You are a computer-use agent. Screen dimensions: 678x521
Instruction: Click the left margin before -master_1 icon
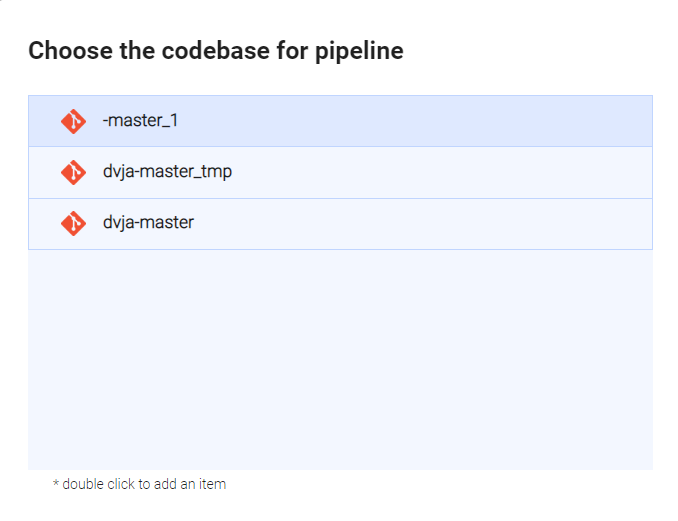tap(43, 121)
